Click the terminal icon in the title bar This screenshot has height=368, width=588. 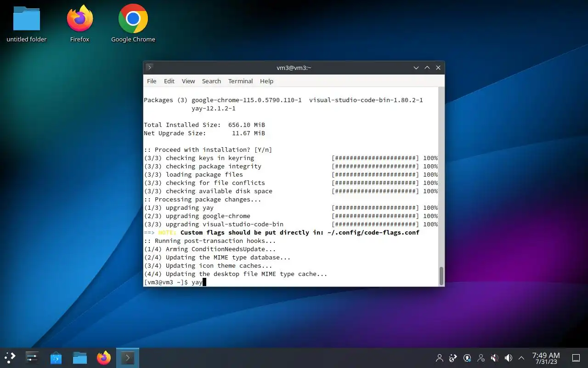(x=150, y=67)
